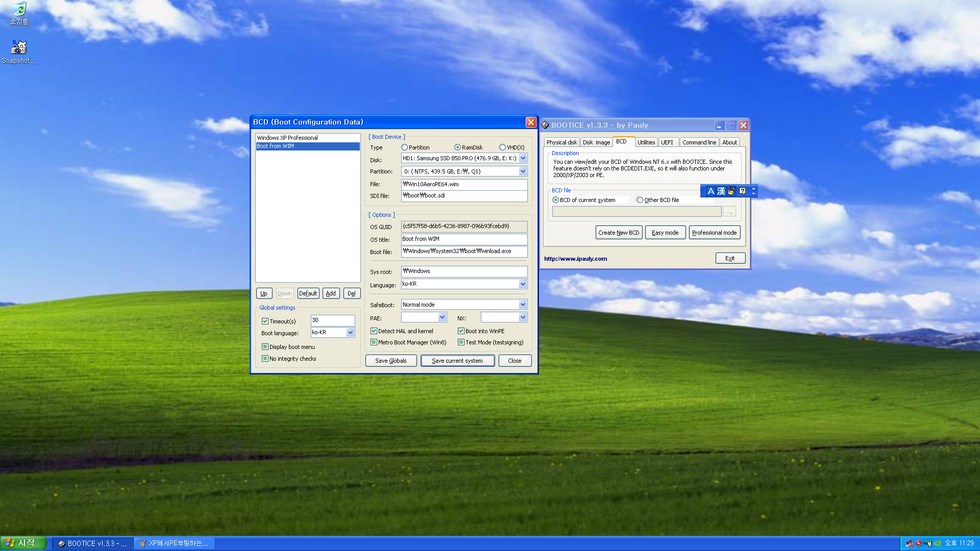Click the Exit button in BOOTICE
This screenshot has height=551, width=980.
[730, 258]
